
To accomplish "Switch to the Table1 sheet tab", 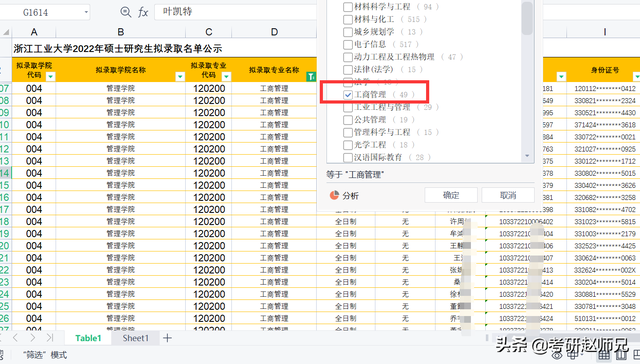I will (88, 338).
